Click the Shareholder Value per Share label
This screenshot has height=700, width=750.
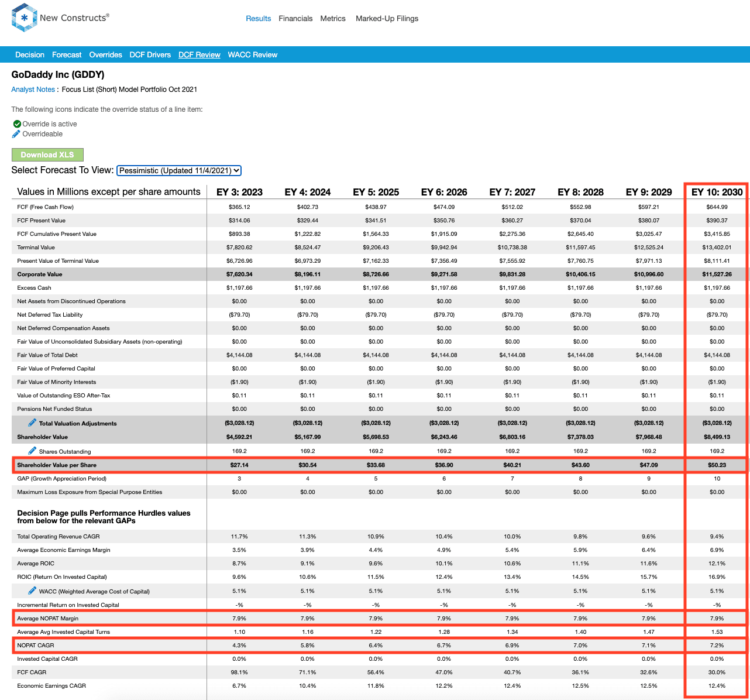click(x=57, y=465)
